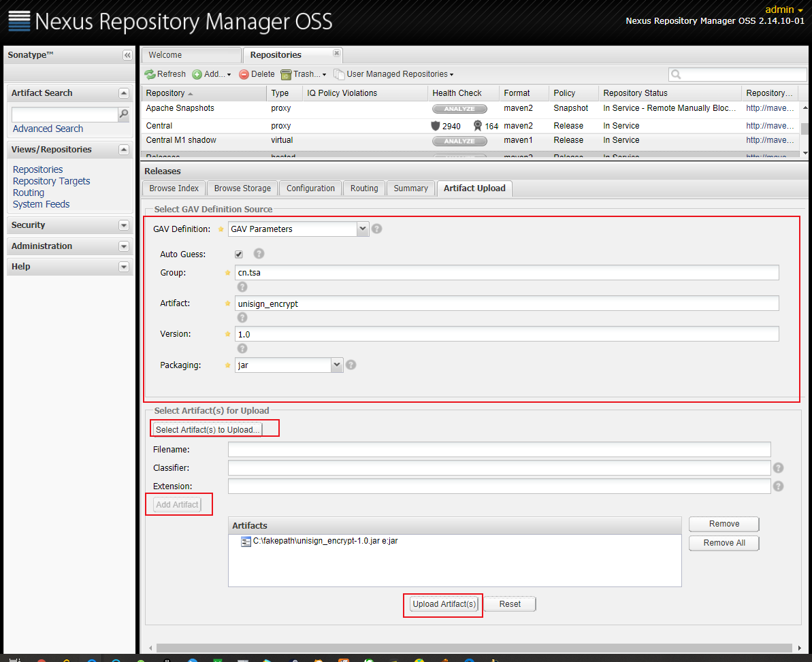Screen dimensions: 812x662
Task: Open the System Feeds link
Action: [x=41, y=204]
